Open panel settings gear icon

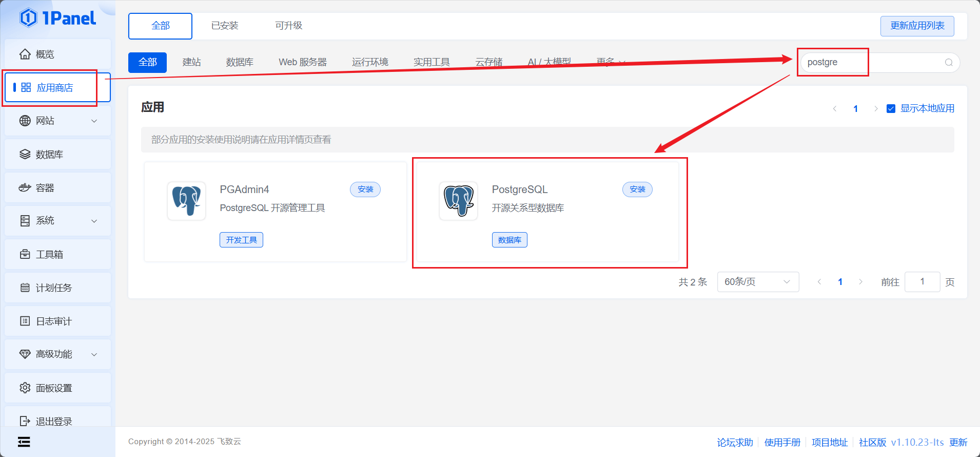(x=25, y=388)
